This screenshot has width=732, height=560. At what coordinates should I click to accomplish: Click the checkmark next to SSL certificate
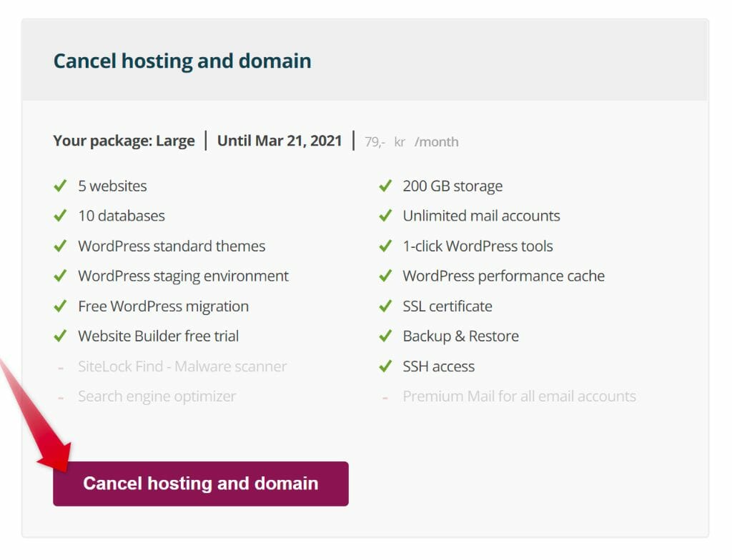pyautogui.click(x=386, y=306)
